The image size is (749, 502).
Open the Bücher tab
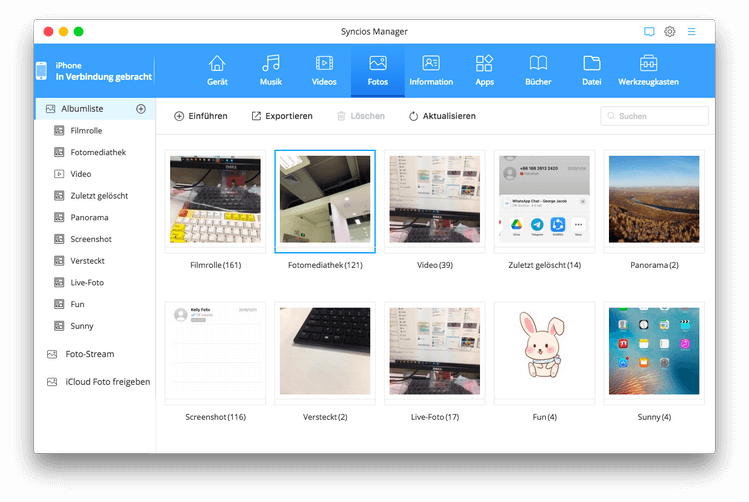click(538, 70)
